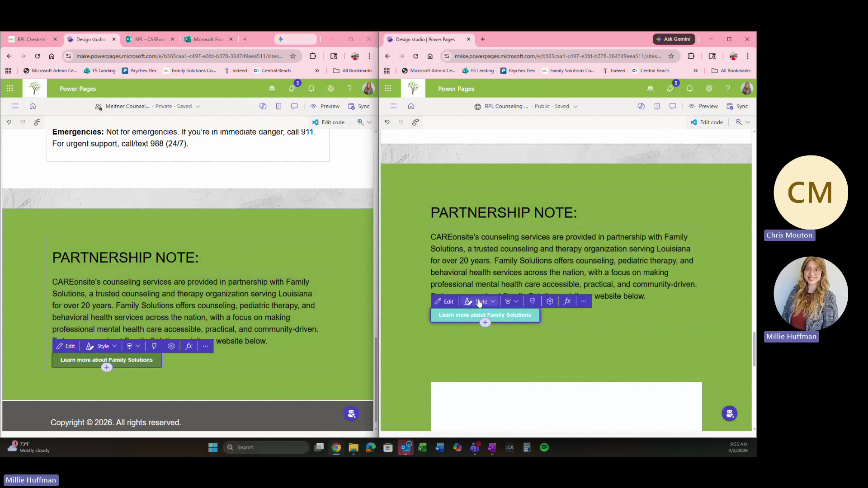Click Redo arrow in left design studio
The height and width of the screenshot is (488, 868).
click(23, 122)
